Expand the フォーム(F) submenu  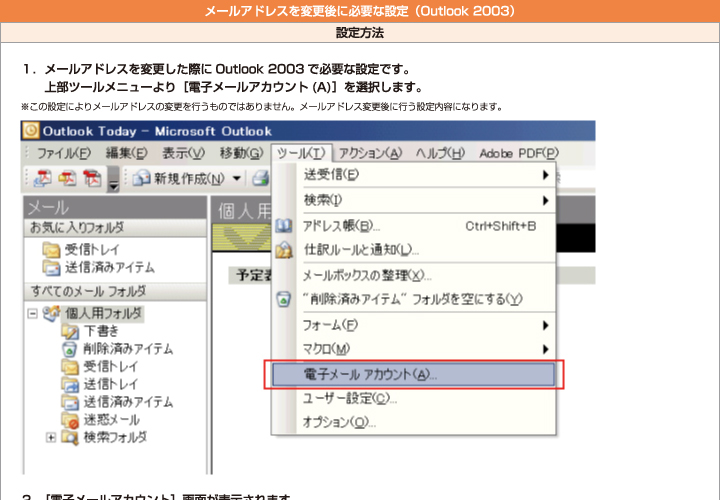[413, 325]
